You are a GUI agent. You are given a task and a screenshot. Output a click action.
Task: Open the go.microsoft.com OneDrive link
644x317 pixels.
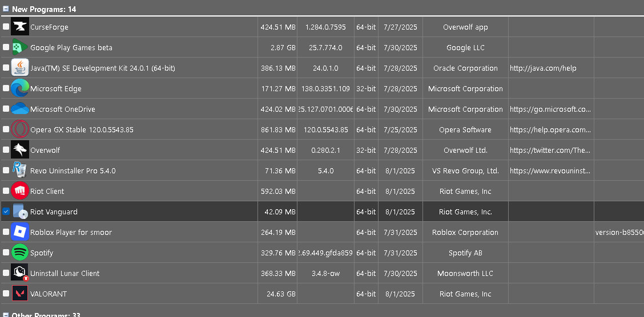tap(550, 109)
